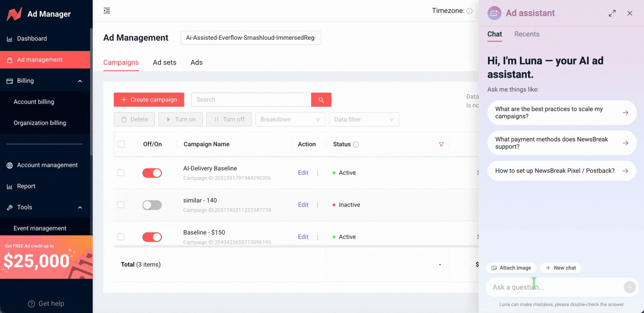
Task: Ask about best practices to scale campaigns
Action: 562,113
